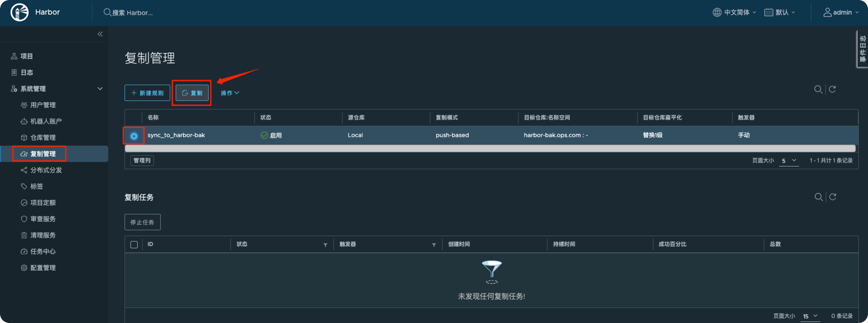This screenshot has height=323, width=868.
Task: Sort tasks by ID column header
Action: (x=150, y=244)
